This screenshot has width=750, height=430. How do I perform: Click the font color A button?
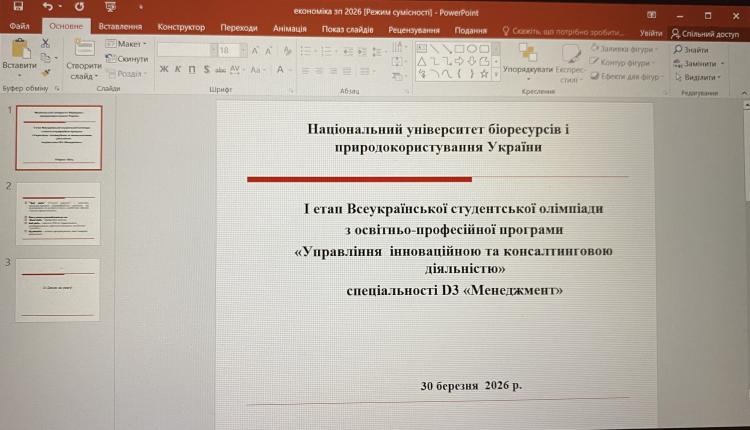point(280,70)
